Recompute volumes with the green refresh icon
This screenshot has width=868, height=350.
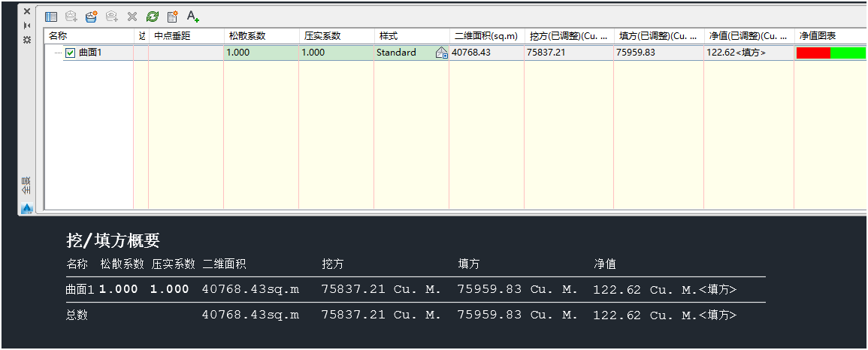(x=153, y=17)
